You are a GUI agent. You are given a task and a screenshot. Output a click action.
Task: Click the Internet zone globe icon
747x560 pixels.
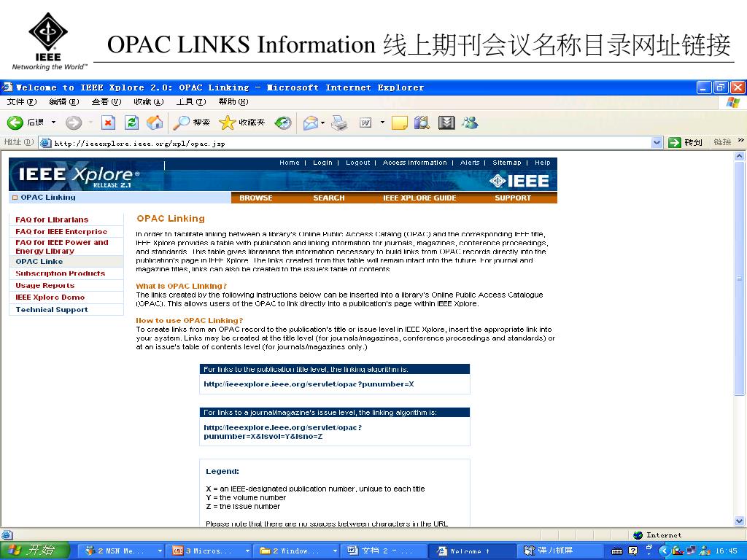pos(638,534)
